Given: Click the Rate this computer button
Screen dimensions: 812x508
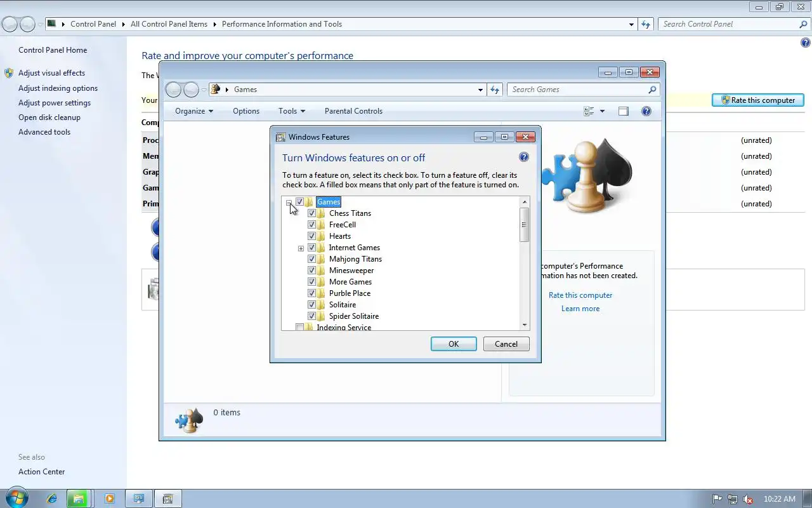Looking at the screenshot, I should 758,100.
